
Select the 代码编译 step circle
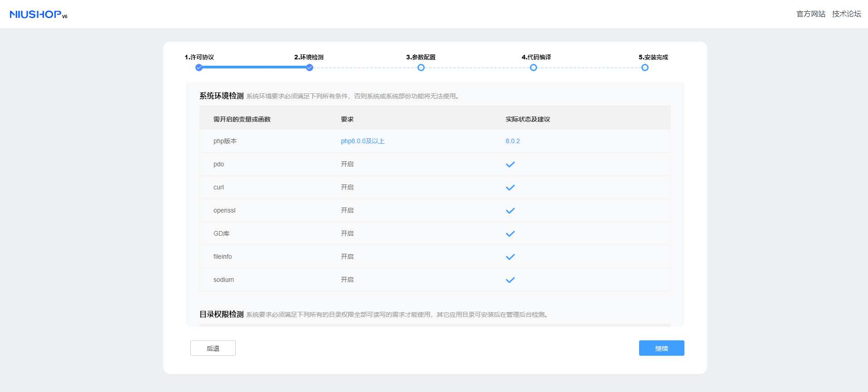[533, 68]
